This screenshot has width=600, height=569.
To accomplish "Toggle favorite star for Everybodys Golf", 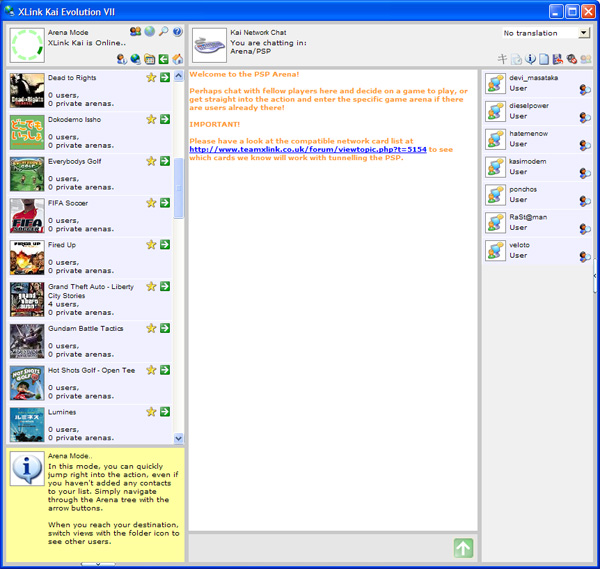I will coord(151,161).
